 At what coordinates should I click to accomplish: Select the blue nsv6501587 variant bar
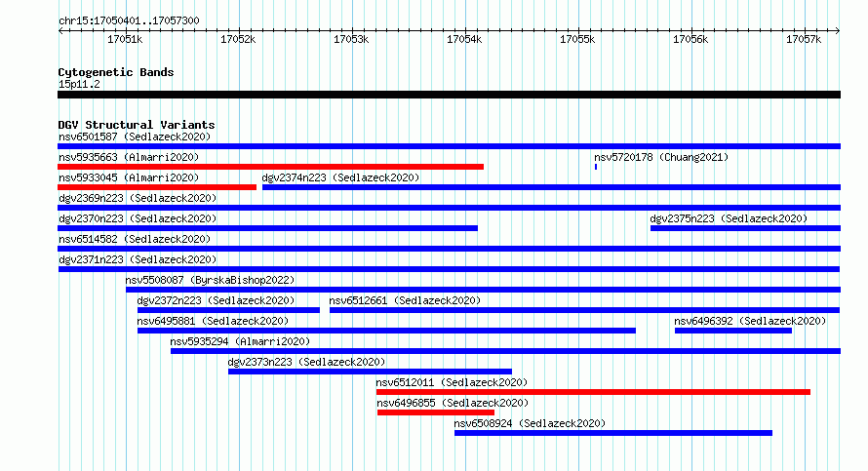tap(449, 146)
